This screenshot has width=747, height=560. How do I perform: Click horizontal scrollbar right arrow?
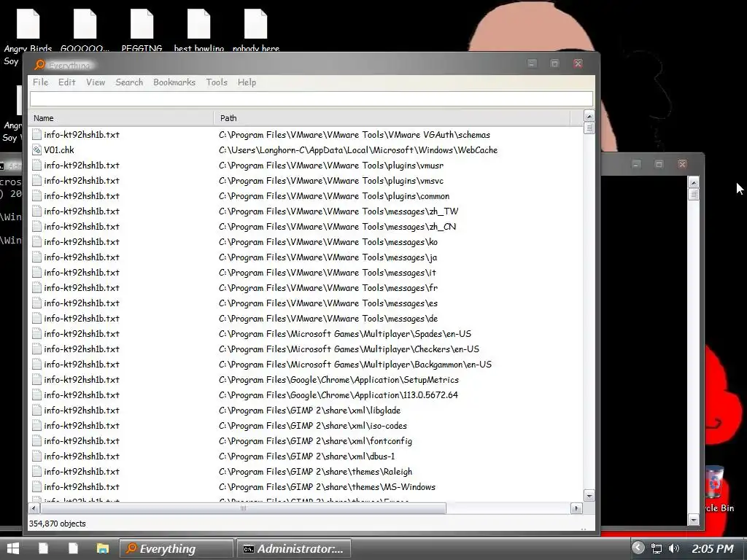click(576, 508)
